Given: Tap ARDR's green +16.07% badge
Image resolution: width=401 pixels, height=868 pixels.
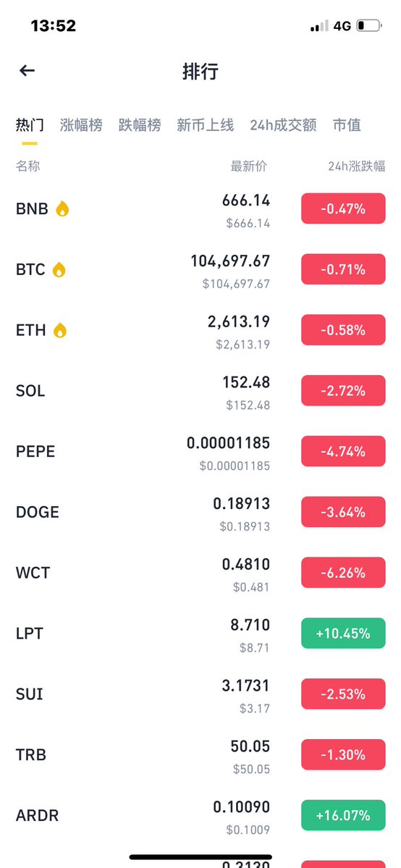Looking at the screenshot, I should point(343,815).
